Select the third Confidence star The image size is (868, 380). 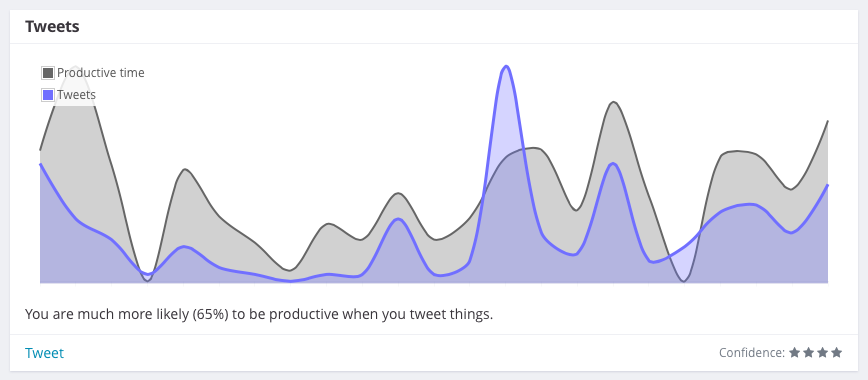[822, 352]
